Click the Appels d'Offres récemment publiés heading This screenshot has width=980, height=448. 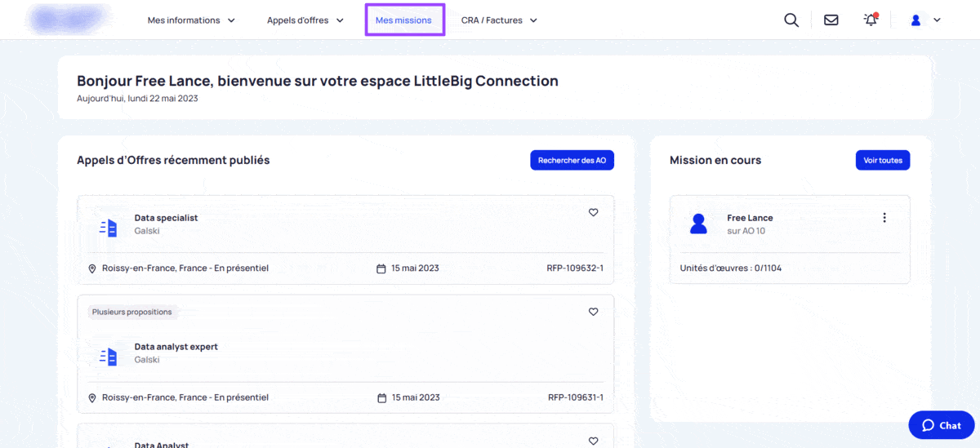[x=173, y=160]
